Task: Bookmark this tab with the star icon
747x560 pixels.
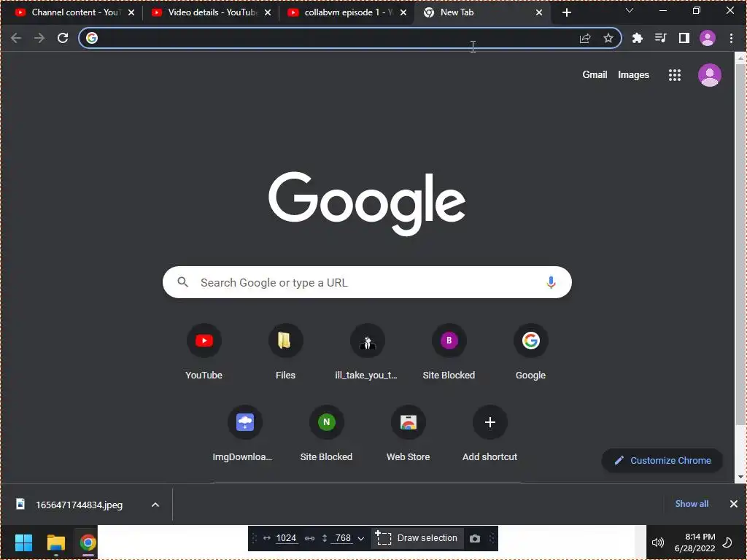Action: coord(608,38)
